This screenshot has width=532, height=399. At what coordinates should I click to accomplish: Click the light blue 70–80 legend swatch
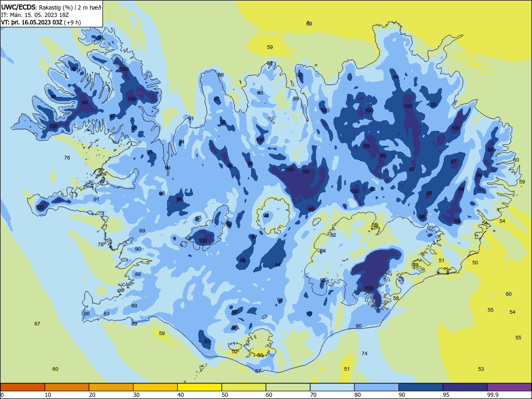pos(332,387)
